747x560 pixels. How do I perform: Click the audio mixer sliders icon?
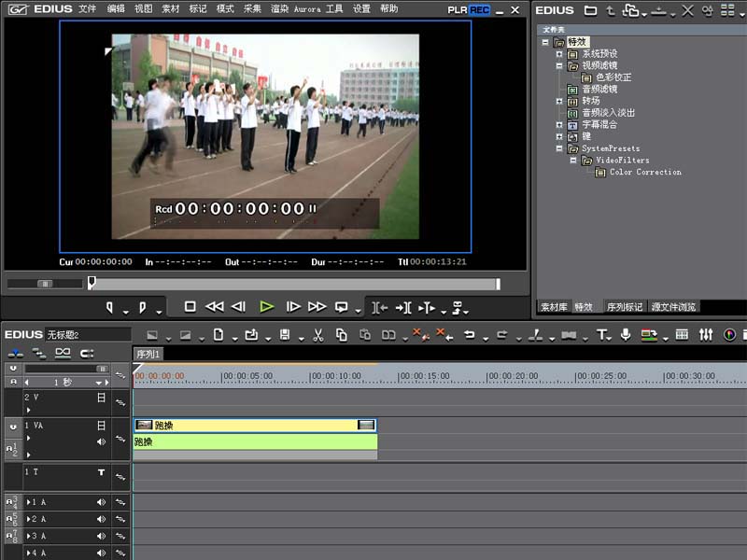click(x=705, y=337)
